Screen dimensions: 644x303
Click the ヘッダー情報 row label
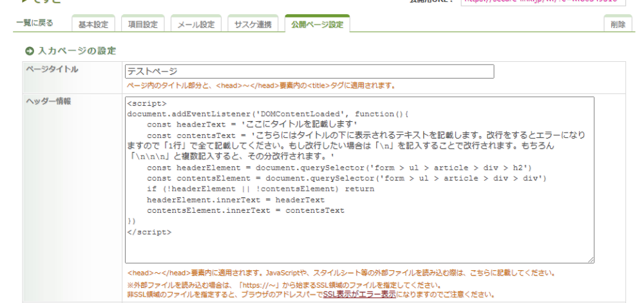(49, 101)
